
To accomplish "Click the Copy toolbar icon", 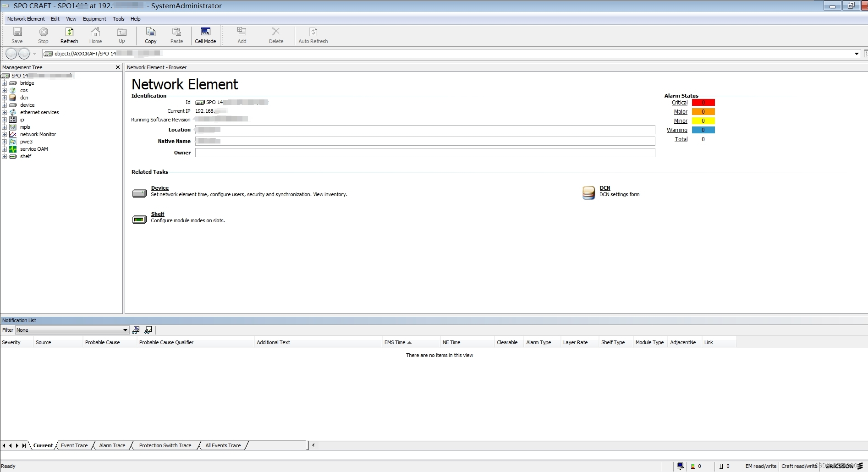I will click(x=150, y=32).
